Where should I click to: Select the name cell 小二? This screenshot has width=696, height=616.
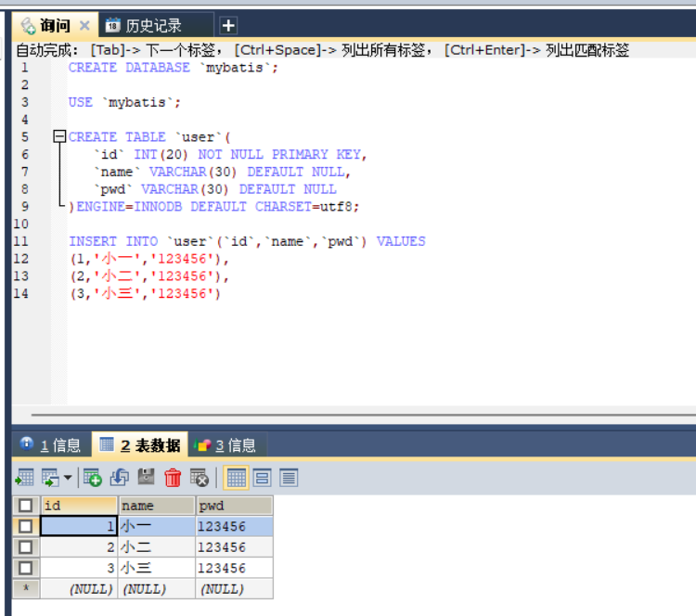coord(156,547)
